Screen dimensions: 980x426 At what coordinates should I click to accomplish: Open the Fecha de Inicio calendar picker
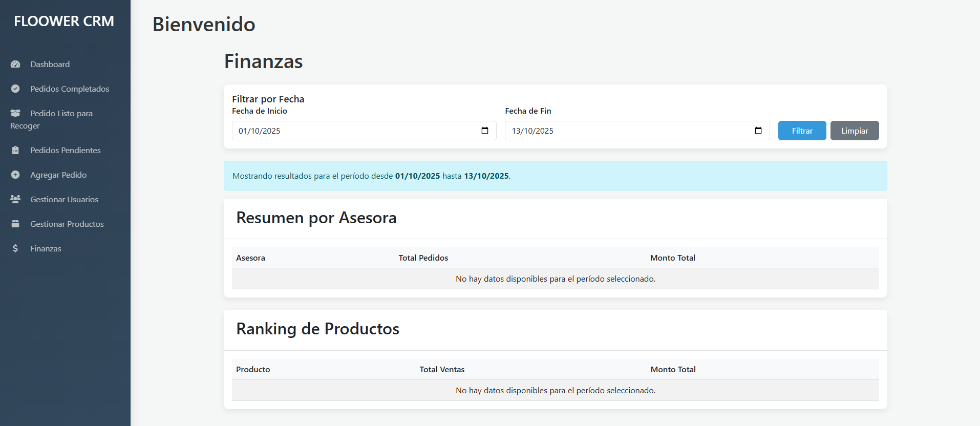485,131
